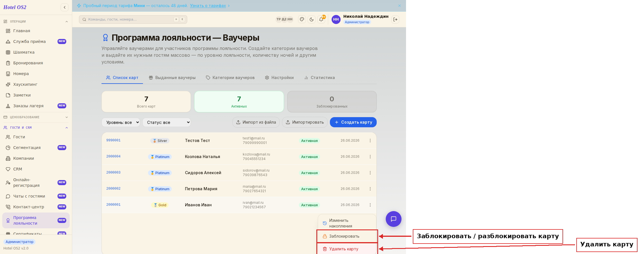The image size is (644, 254).
Task: Open card number 2000003
Action: click(x=113, y=172)
